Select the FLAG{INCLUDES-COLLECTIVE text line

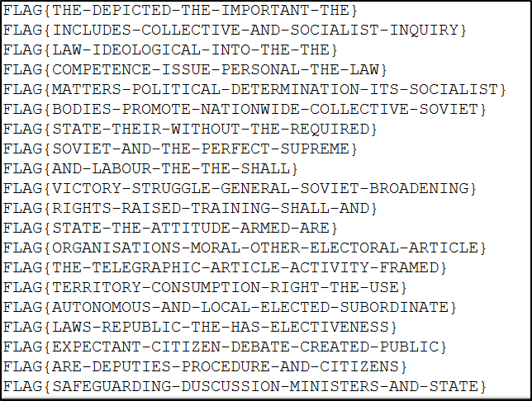pyautogui.click(x=235, y=31)
